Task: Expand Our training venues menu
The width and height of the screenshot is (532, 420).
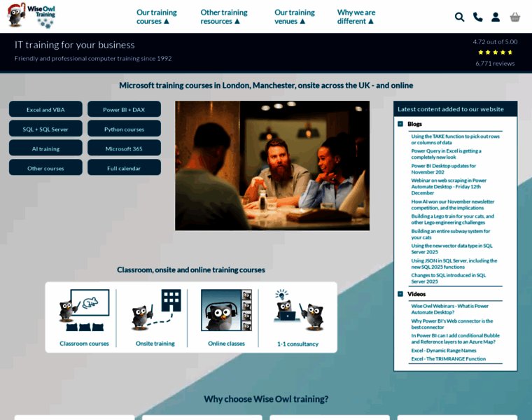Action: point(295,17)
